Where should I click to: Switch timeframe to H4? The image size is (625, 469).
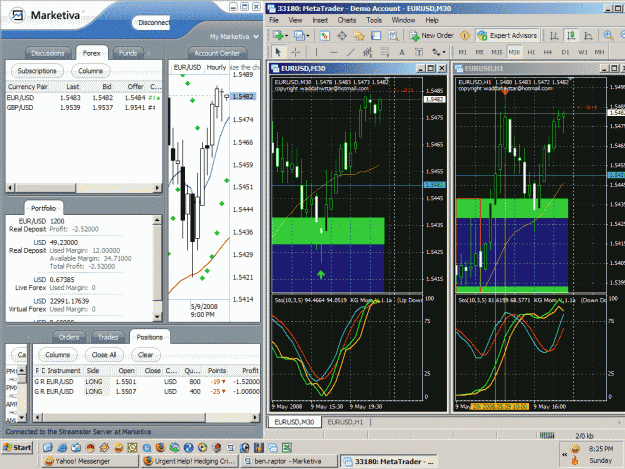point(548,52)
